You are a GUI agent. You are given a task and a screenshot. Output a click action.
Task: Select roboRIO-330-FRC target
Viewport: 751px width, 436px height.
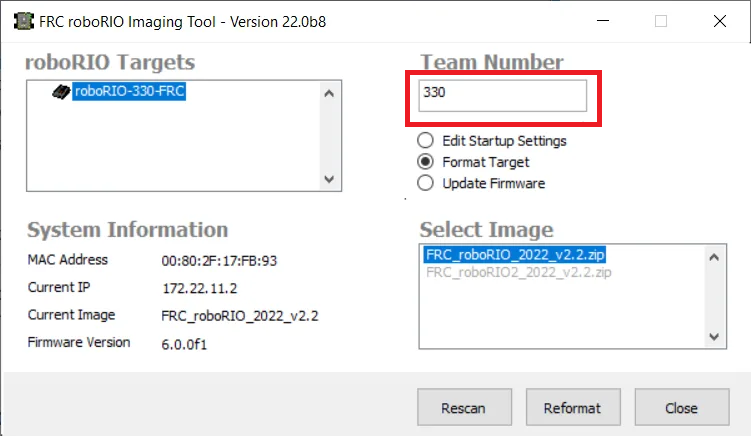click(129, 91)
